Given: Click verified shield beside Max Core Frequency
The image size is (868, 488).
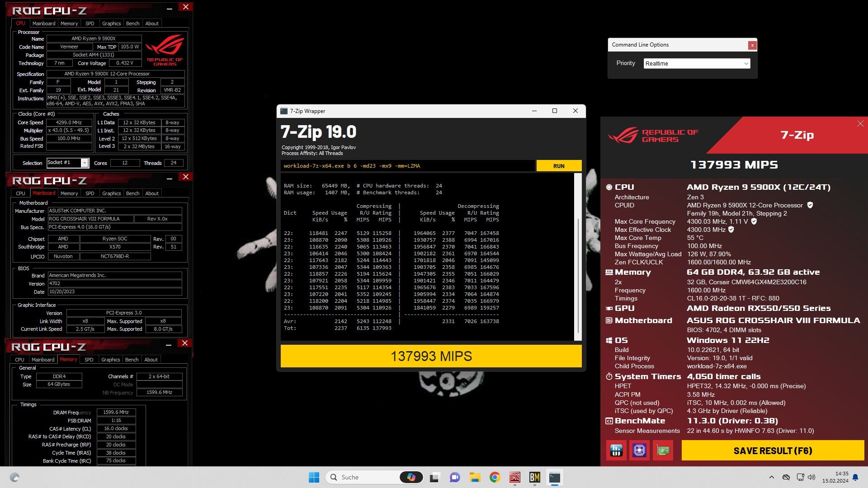Looking at the screenshot, I should (754, 221).
